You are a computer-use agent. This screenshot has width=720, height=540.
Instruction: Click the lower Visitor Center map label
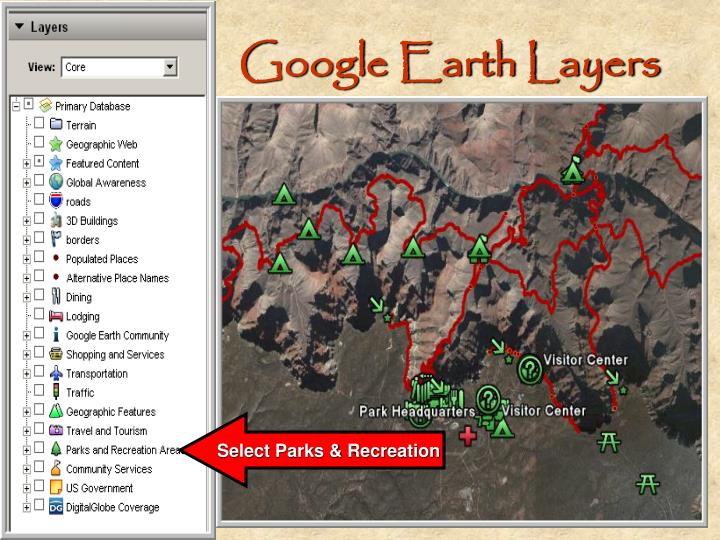(544, 411)
